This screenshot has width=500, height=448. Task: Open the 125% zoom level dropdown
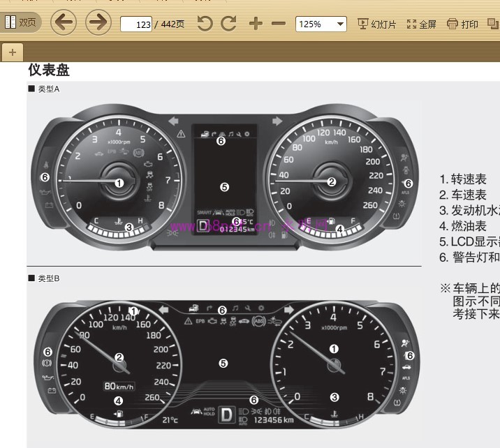click(321, 24)
